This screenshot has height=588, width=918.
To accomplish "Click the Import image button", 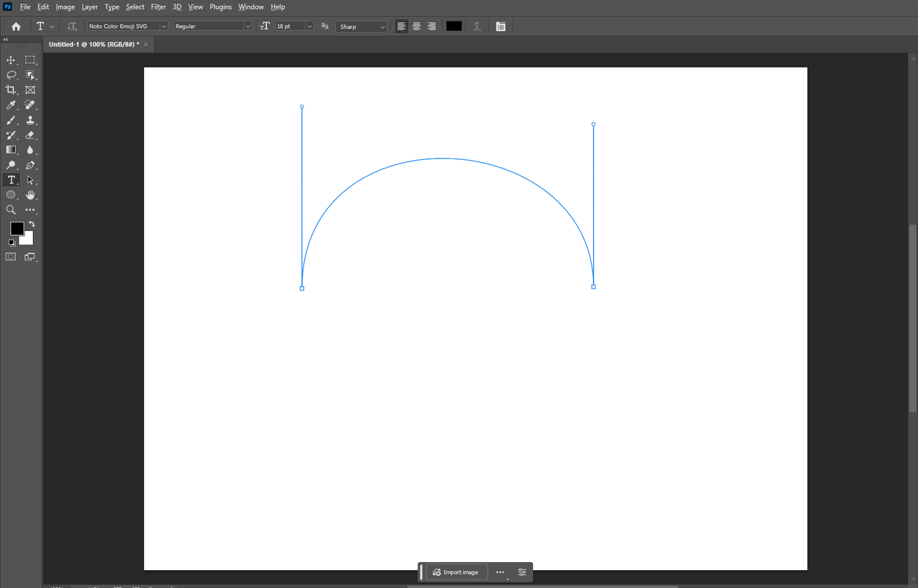I will (x=456, y=572).
